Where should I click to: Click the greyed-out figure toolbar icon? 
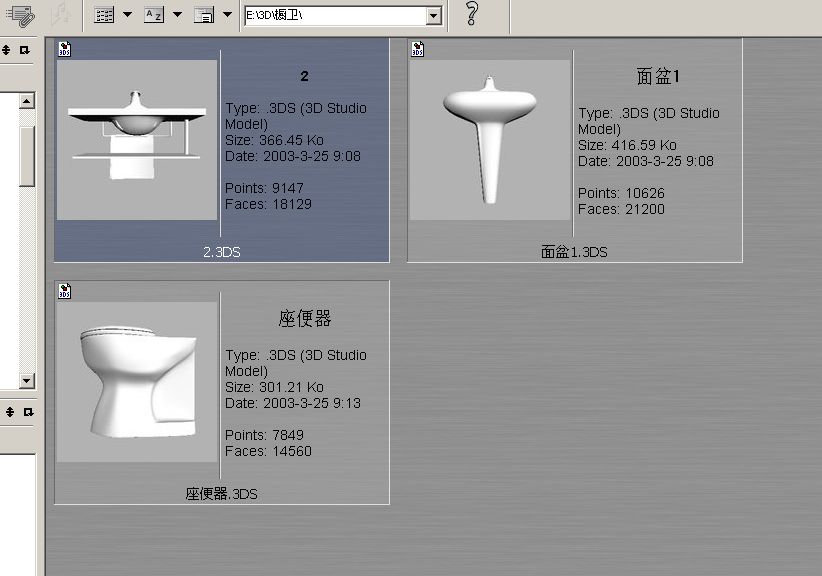(x=61, y=15)
